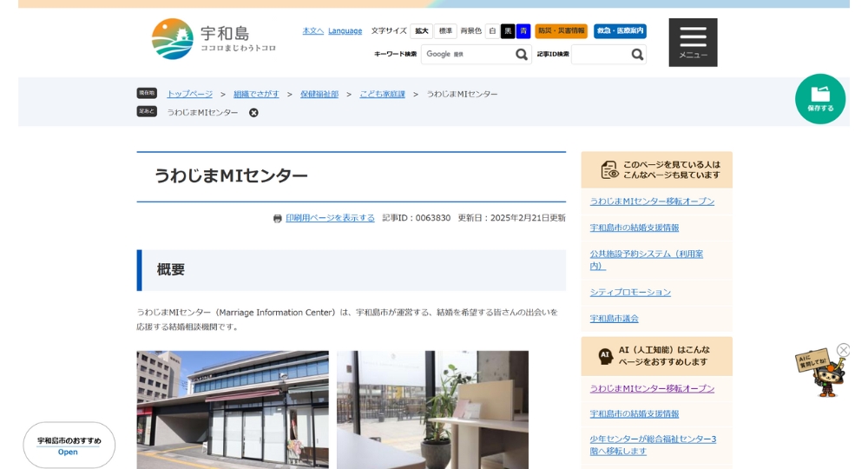The image size is (868, 469).
Task: Open the Language link
Action: pyautogui.click(x=345, y=31)
